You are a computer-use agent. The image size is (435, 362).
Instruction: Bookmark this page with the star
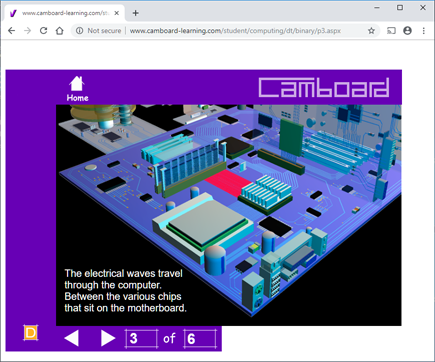pos(371,31)
